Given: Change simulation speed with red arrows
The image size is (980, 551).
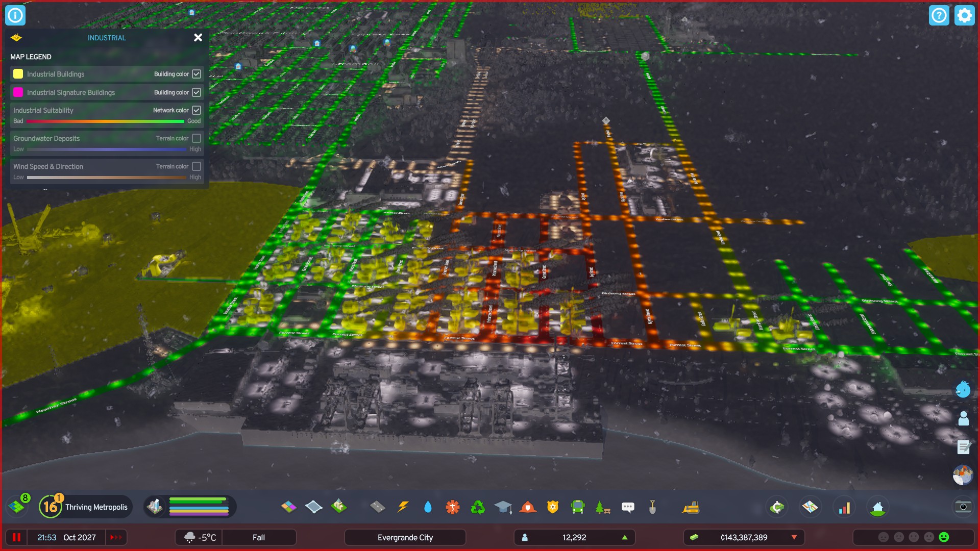Looking at the screenshot, I should (x=116, y=537).
